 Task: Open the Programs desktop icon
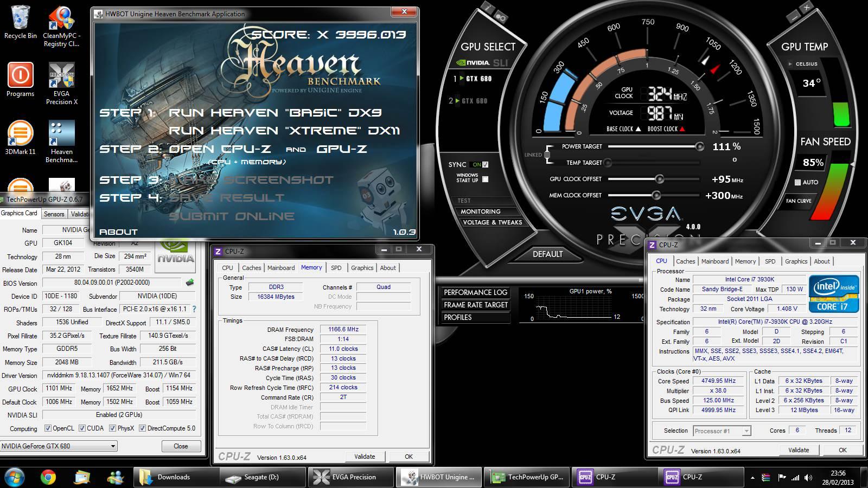point(21,80)
